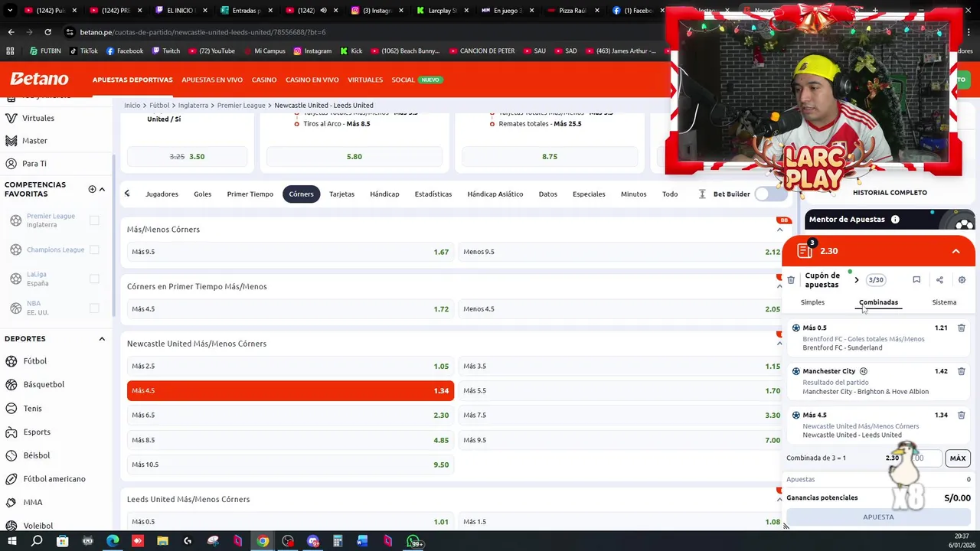Open the Kick bookmark
This screenshot has height=551, width=980.
[x=351, y=51]
